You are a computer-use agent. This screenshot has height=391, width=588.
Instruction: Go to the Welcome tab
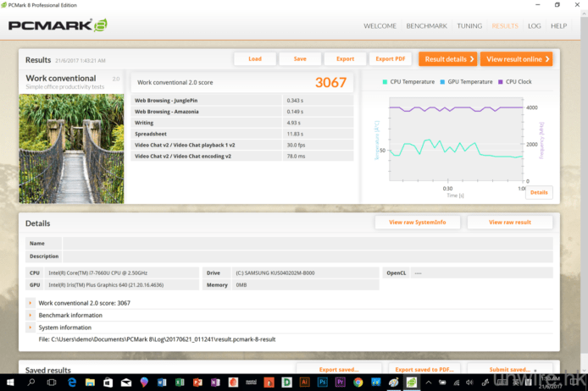point(380,26)
